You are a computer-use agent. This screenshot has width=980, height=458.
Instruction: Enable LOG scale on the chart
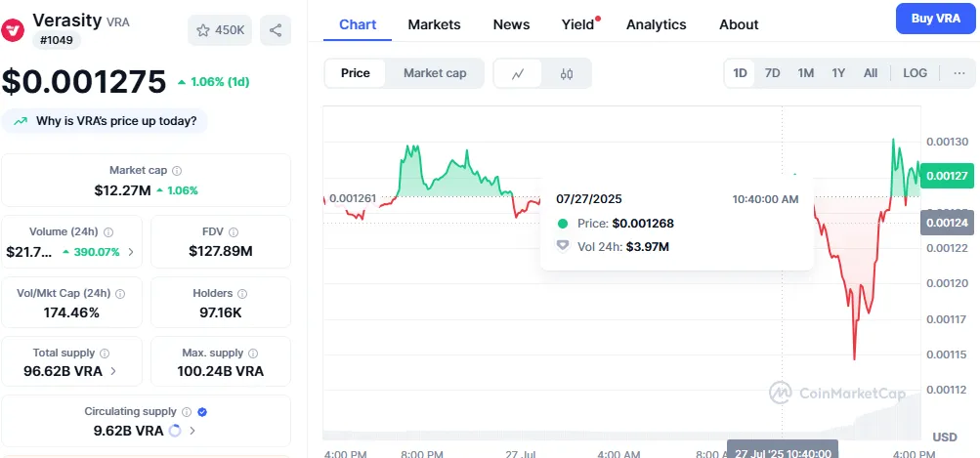[915, 73]
